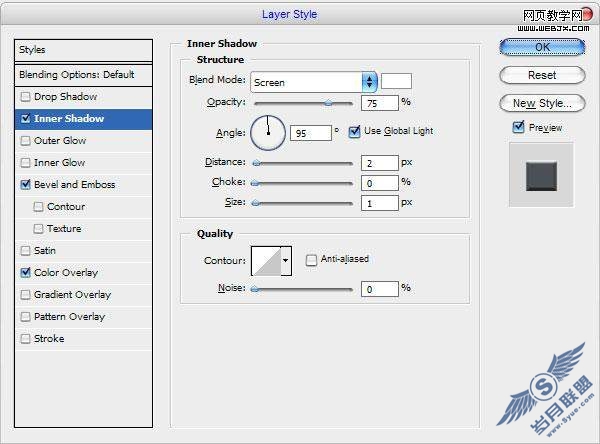
Task: Expand the Contour picker arrow
Action: [x=286, y=261]
